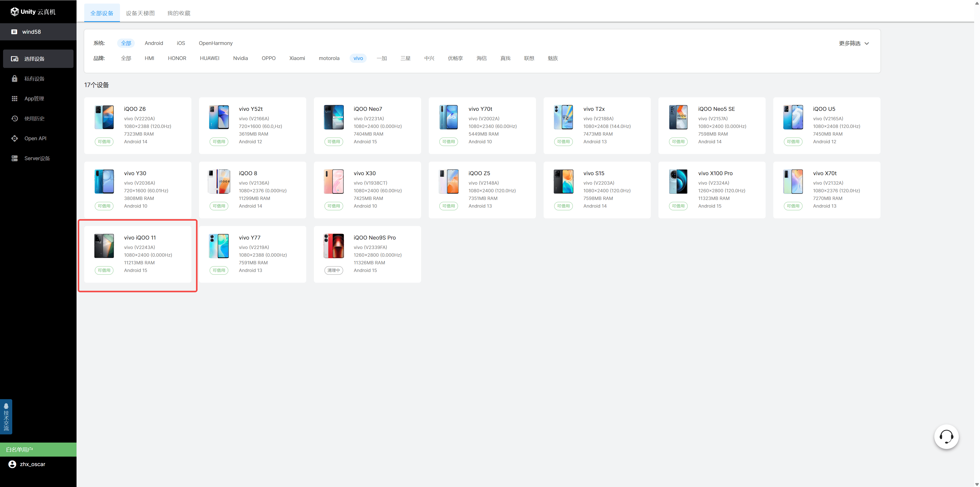Open Server设备 sidebar icon
Image resolution: width=980 pixels, height=487 pixels.
(x=15, y=158)
